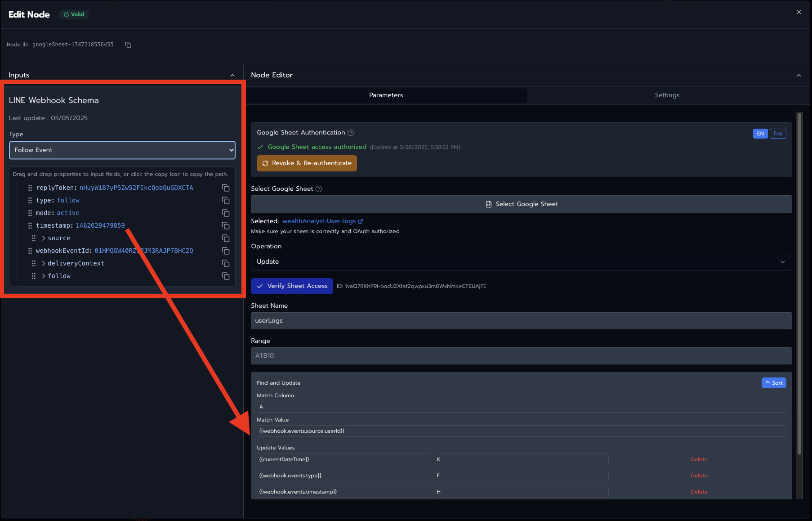The height and width of the screenshot is (521, 812).
Task: Click Revoke & Re-authenticate button
Action: click(307, 163)
